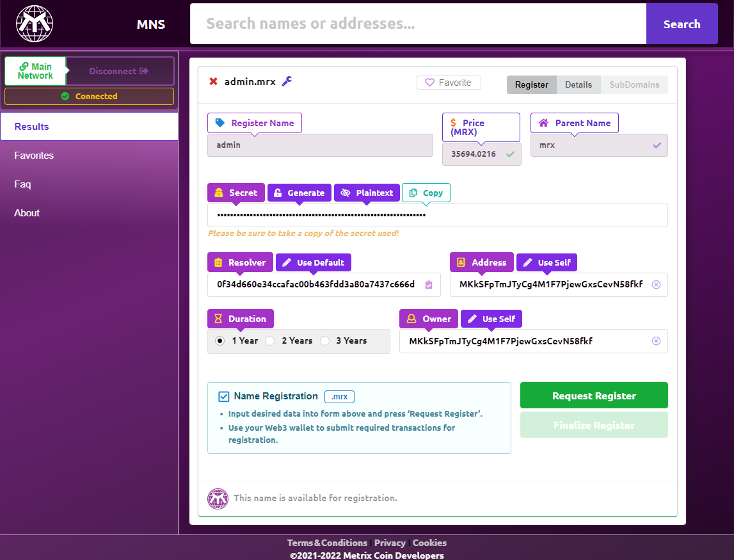Click the red X icon before admin.mrx

click(x=214, y=81)
